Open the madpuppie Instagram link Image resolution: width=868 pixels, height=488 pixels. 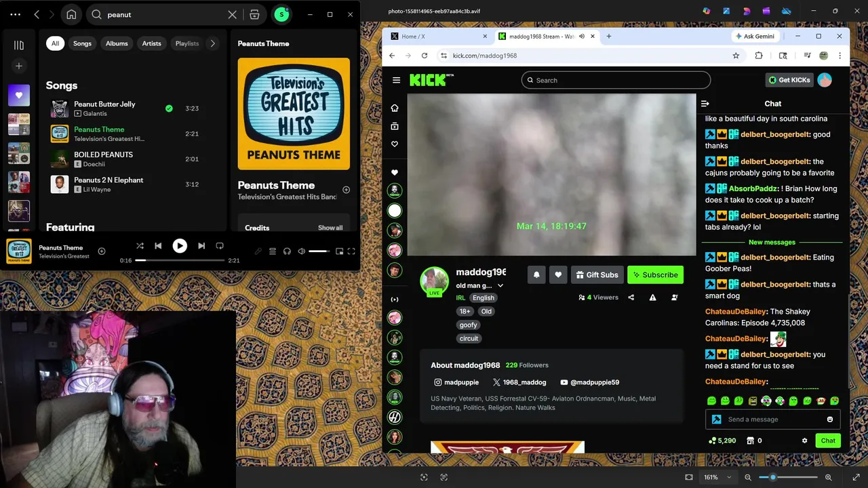(x=456, y=382)
